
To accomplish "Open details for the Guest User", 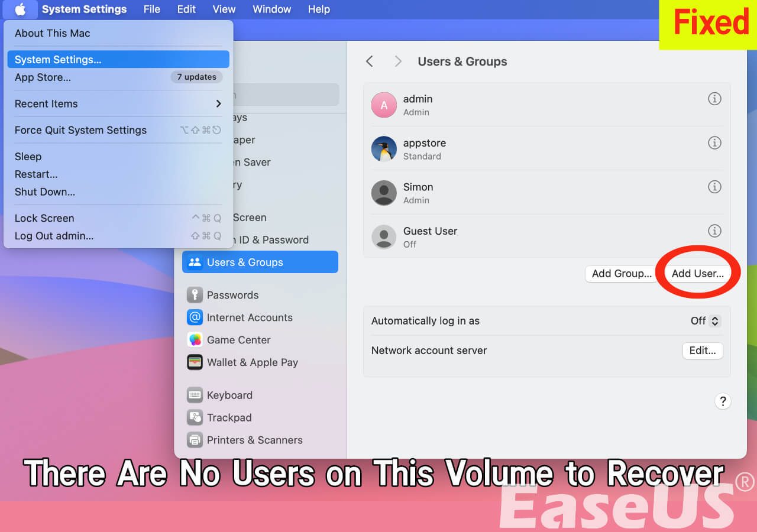I will (x=714, y=231).
